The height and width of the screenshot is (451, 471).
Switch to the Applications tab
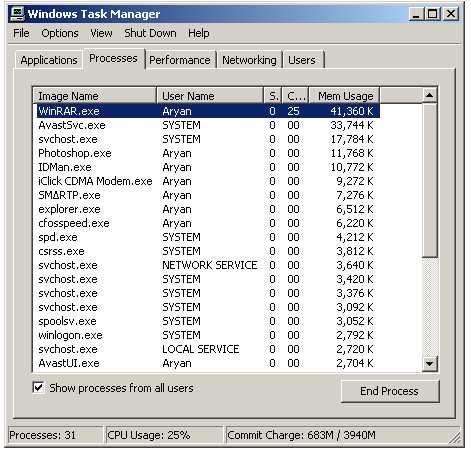point(49,60)
